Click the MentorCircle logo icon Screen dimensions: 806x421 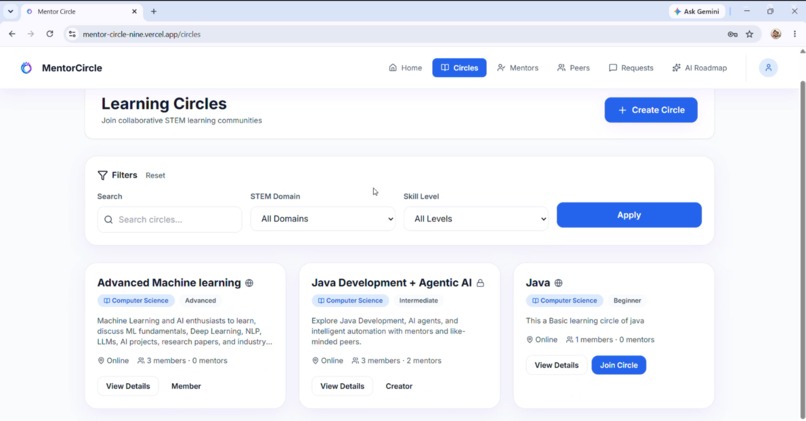pyautogui.click(x=26, y=68)
